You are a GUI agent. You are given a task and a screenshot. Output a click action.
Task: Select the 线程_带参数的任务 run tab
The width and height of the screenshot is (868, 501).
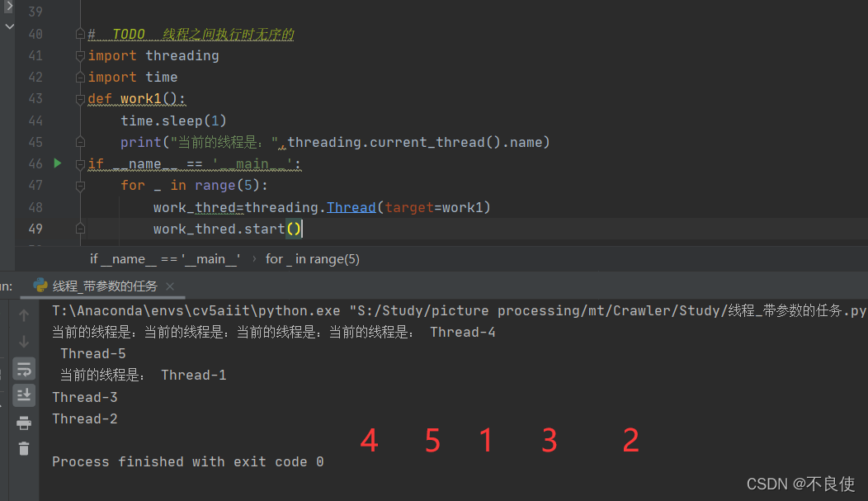[104, 286]
